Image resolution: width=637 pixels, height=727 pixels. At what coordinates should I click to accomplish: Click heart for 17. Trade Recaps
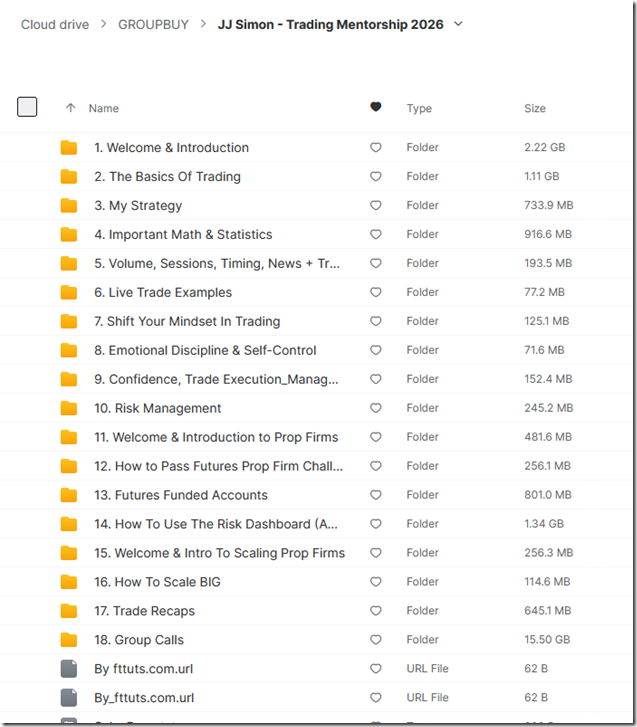click(x=376, y=611)
